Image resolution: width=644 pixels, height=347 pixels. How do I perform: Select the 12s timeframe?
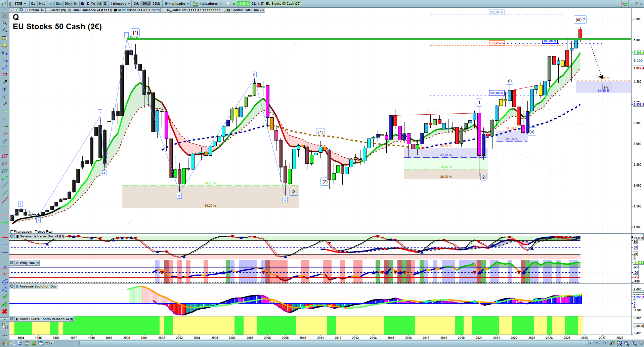pos(33,4)
